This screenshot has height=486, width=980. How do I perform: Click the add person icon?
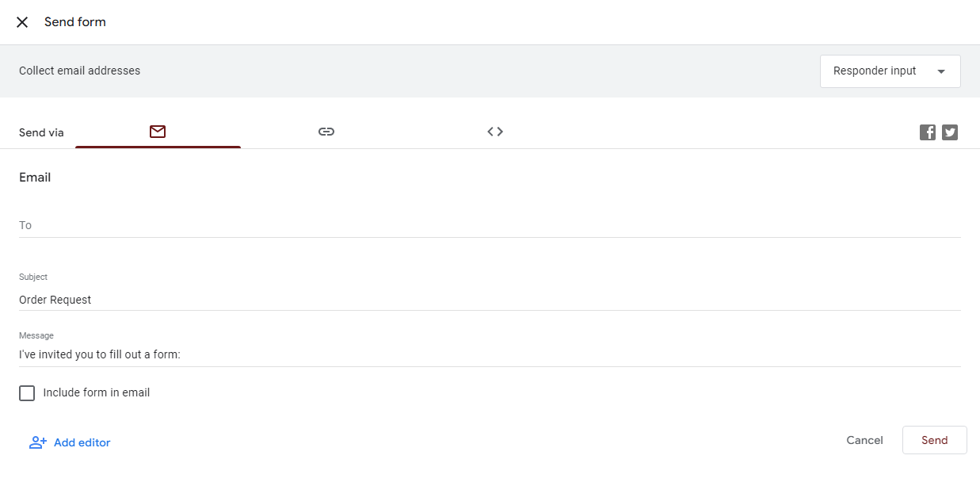click(x=38, y=442)
